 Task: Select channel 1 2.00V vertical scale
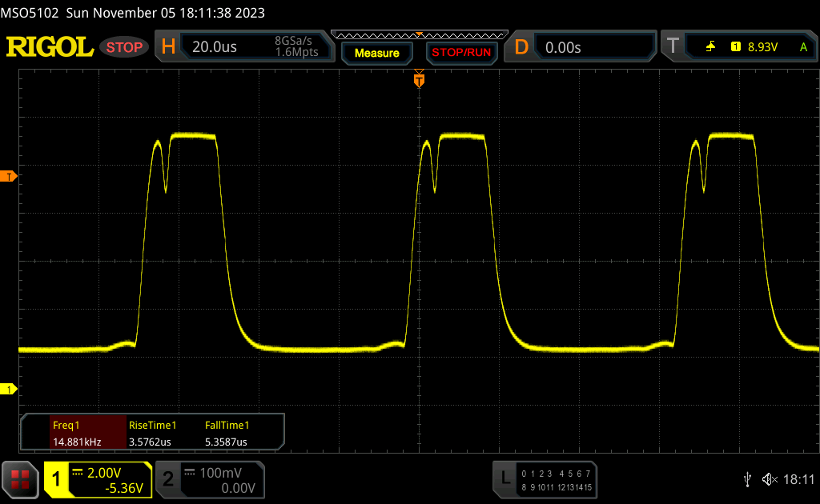104,473
